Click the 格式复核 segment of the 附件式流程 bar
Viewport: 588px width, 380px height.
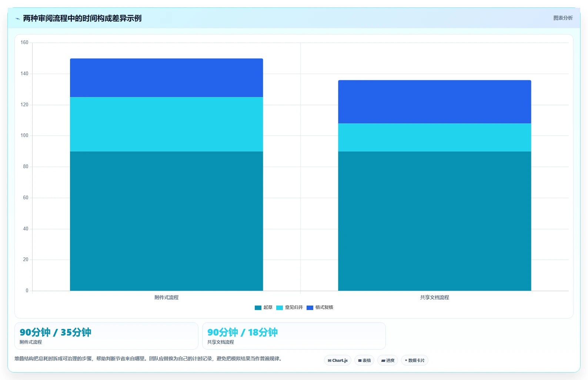167,78
